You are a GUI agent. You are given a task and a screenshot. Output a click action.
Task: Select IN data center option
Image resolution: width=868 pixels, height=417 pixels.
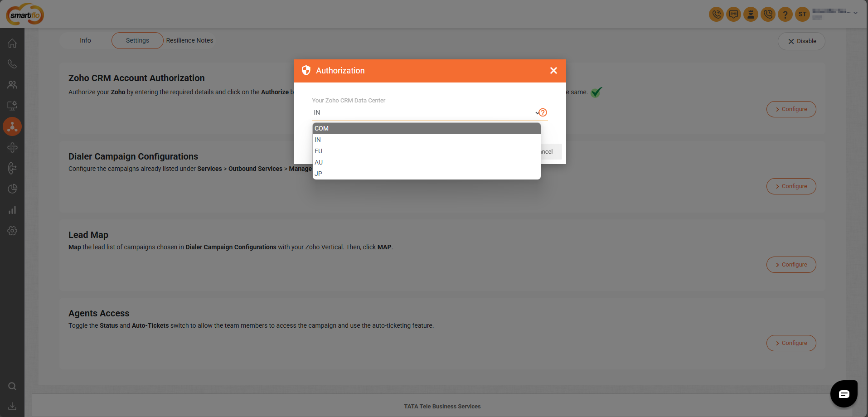(x=427, y=140)
